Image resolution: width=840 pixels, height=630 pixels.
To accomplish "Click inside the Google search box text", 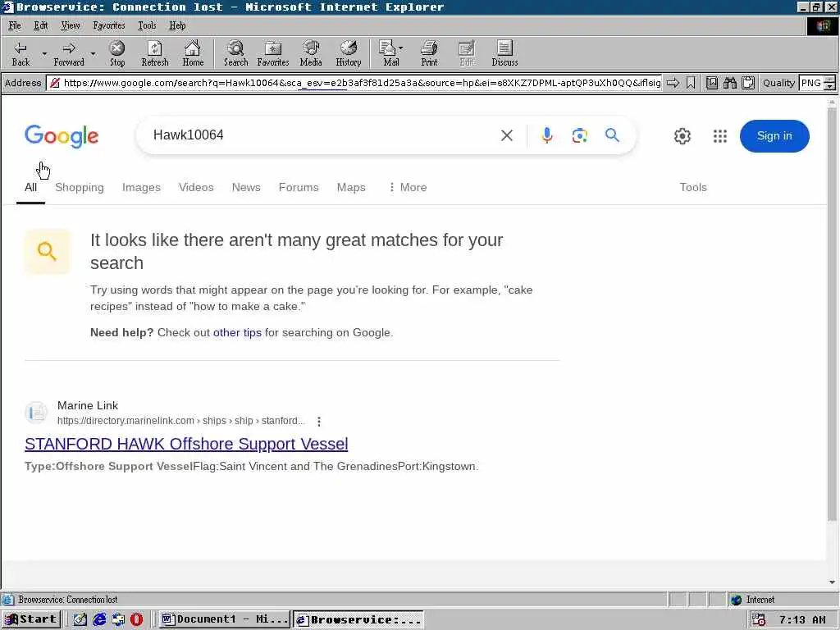I will tap(189, 135).
